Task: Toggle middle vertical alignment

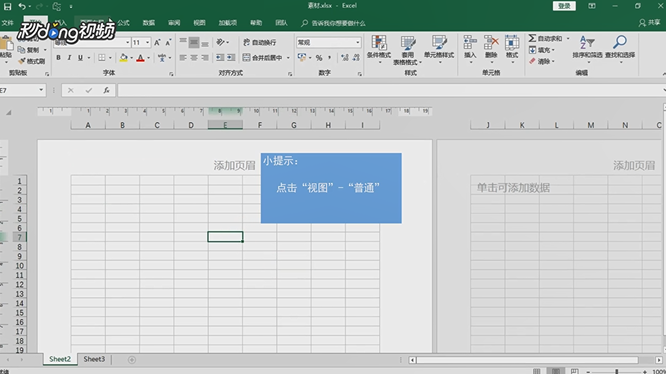Action: (x=194, y=42)
